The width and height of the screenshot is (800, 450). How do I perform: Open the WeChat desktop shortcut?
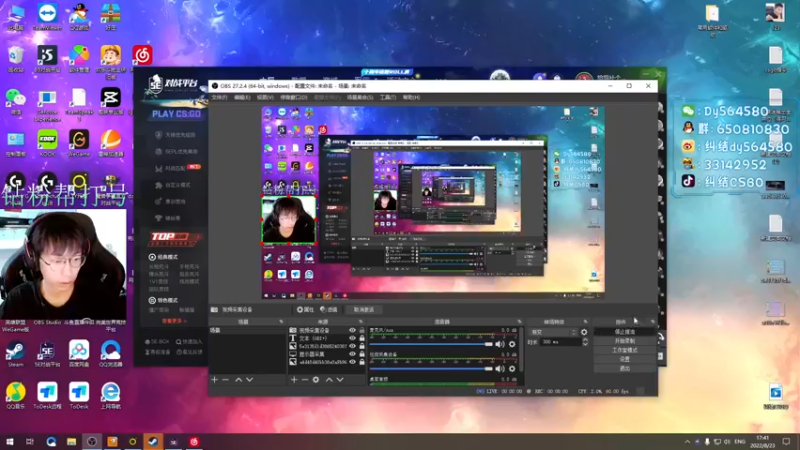point(16,101)
